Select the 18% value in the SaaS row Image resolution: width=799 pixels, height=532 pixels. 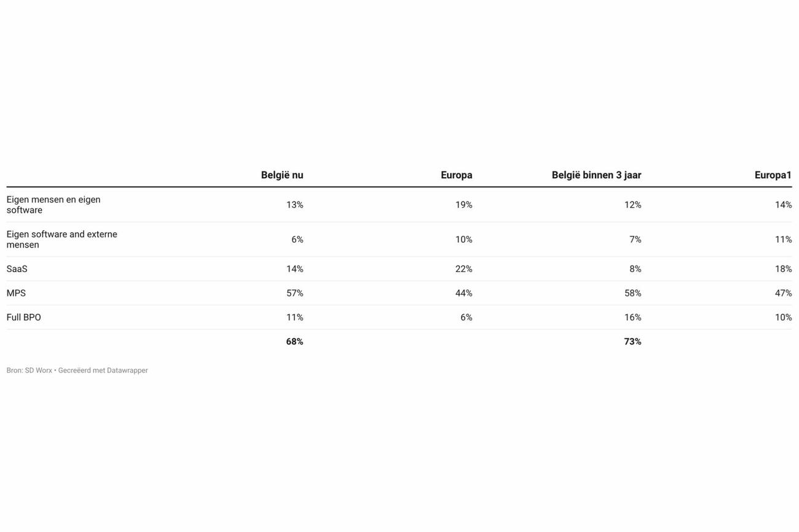(784, 269)
